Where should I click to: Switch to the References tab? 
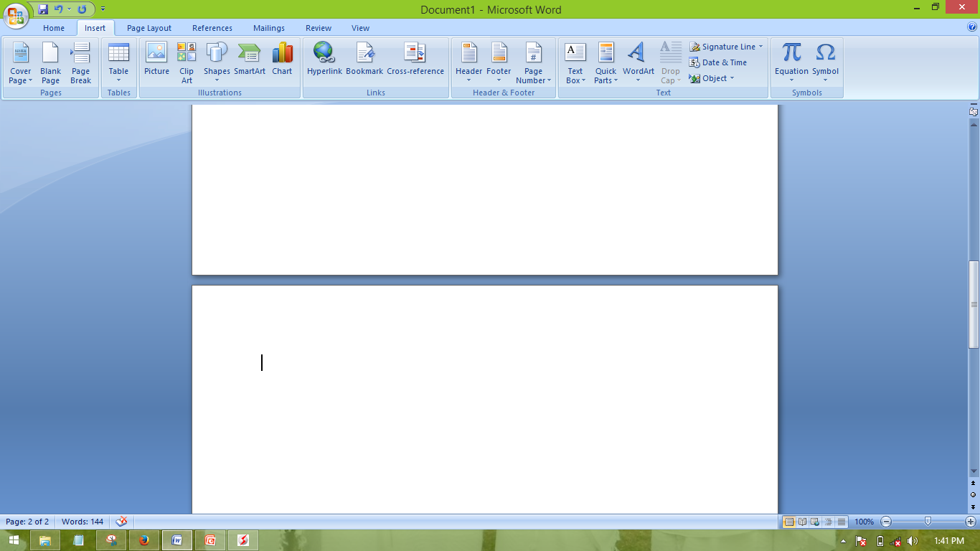[x=212, y=28]
